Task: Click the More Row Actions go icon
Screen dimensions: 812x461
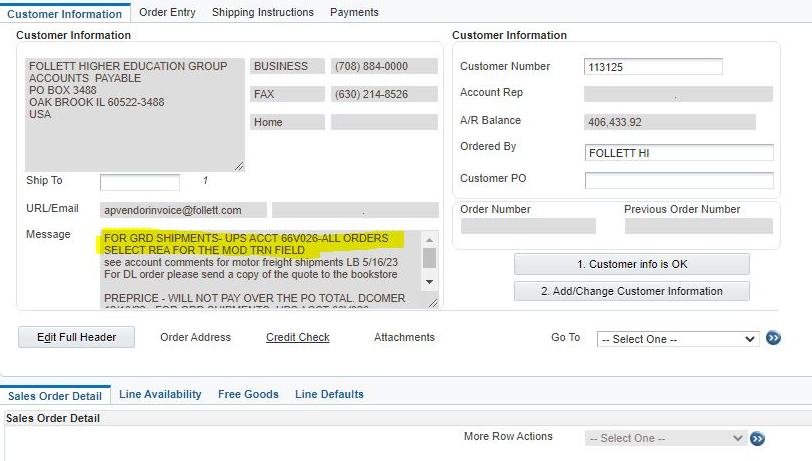Action: point(757,439)
